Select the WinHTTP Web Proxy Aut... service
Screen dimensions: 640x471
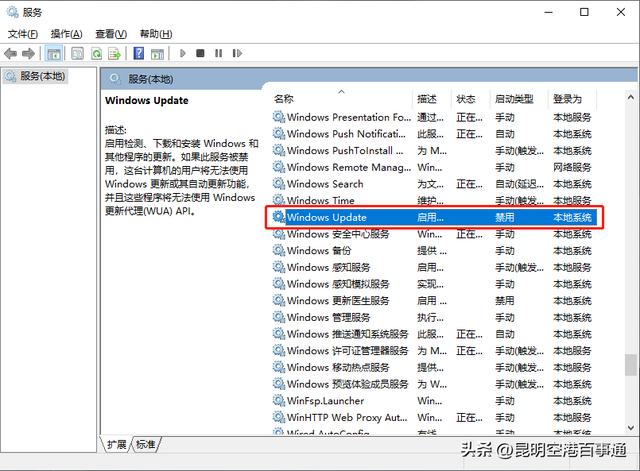(x=347, y=418)
